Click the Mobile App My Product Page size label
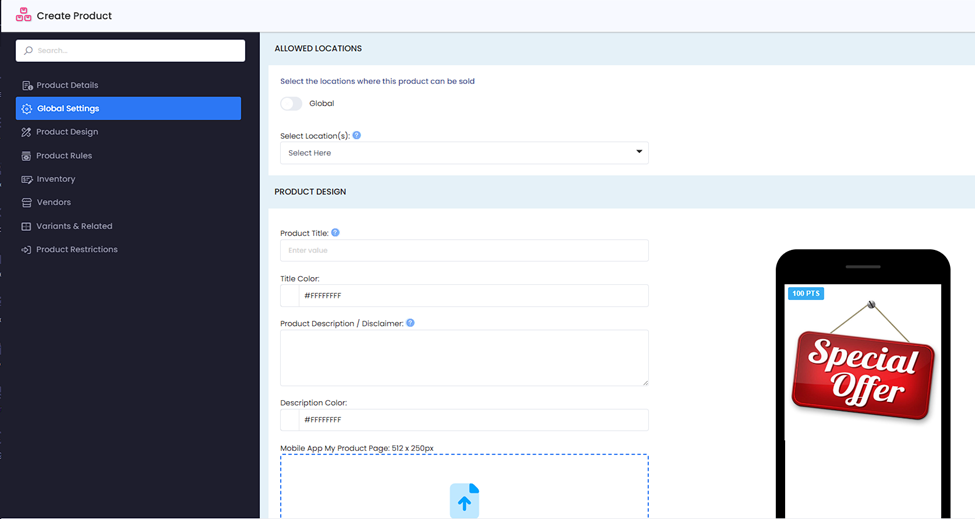Image resolution: width=975 pixels, height=519 pixels. (357, 448)
